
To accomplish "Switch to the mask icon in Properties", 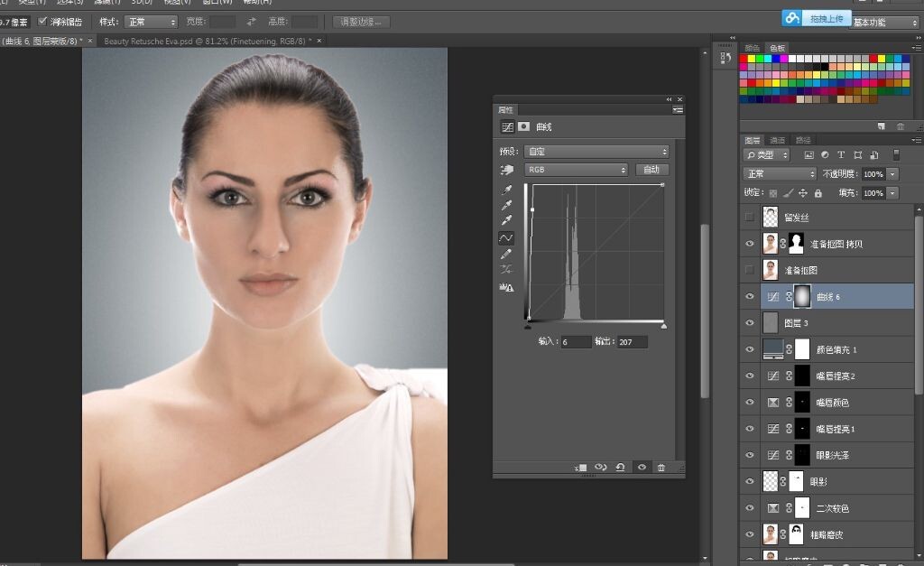I will point(524,126).
